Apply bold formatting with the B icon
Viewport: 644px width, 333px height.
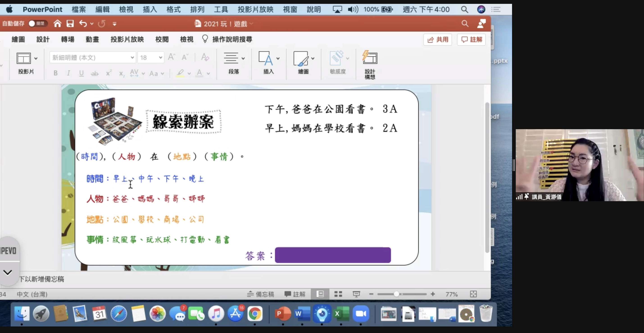click(x=55, y=73)
